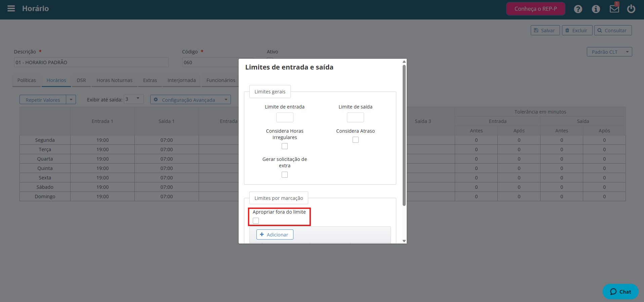Open the Exibir até saída dropdown
The height and width of the screenshot is (302, 644).
tap(133, 99)
